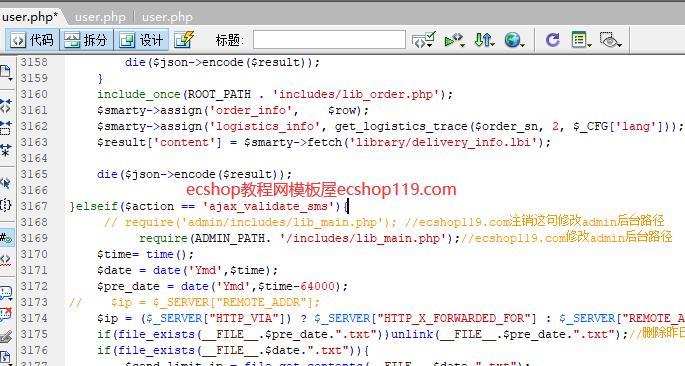Click 'includes/lib_order.php' string on line 3160

point(356,94)
